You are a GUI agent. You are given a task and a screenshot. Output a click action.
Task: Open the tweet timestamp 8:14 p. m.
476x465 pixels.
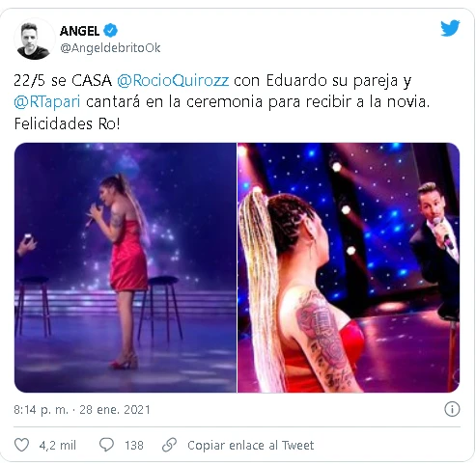[x=41, y=410]
